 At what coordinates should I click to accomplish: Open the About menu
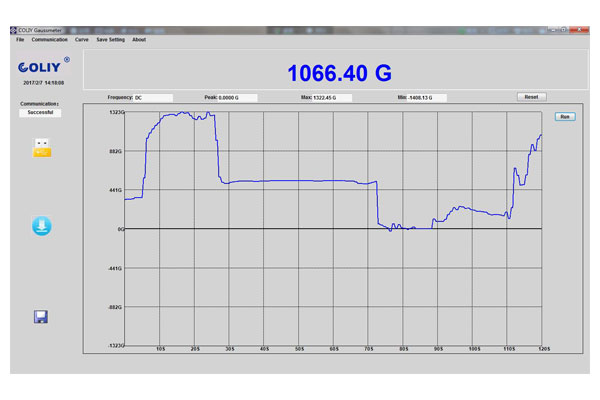tap(139, 40)
